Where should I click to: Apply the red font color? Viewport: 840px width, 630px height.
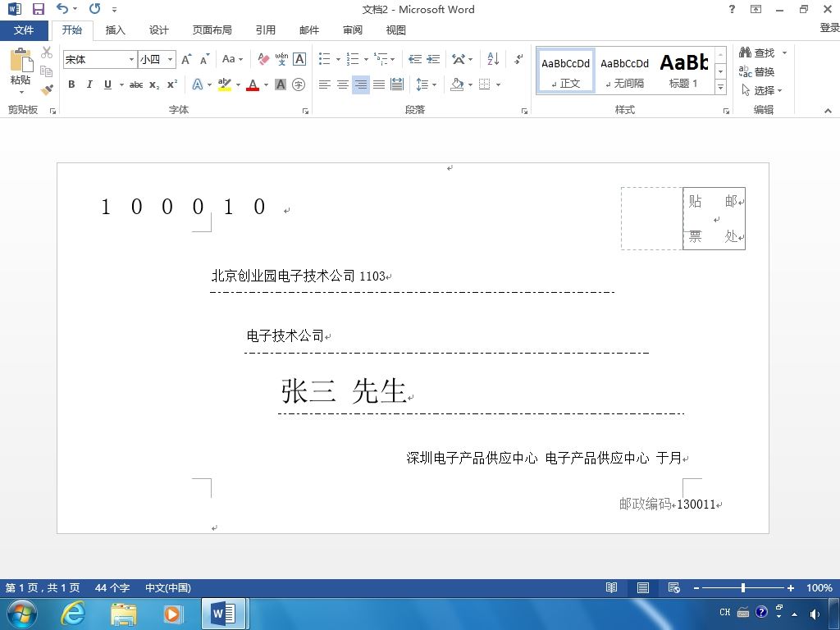coord(253,84)
